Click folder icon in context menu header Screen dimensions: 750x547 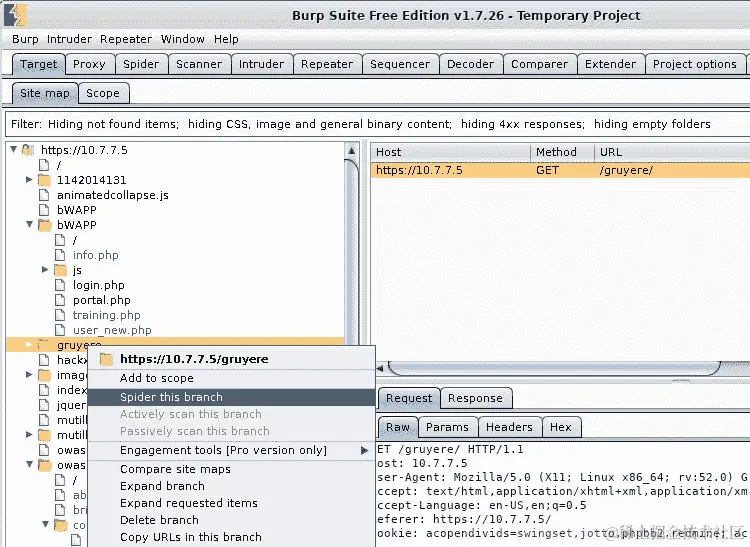(106, 359)
